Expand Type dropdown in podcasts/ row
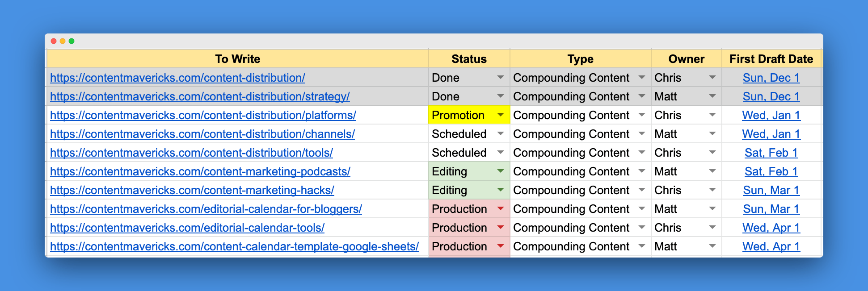Viewport: 868px width, 291px height. tap(642, 171)
